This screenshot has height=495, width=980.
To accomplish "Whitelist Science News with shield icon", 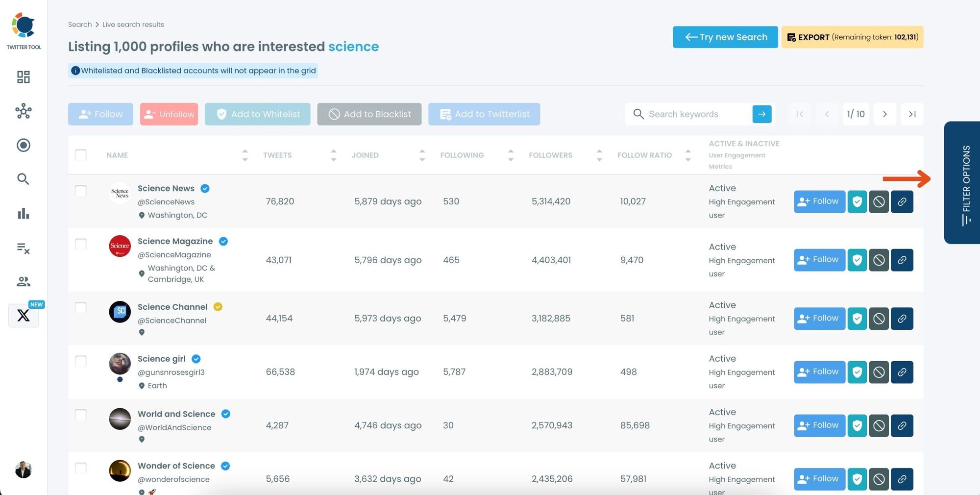I will 857,201.
